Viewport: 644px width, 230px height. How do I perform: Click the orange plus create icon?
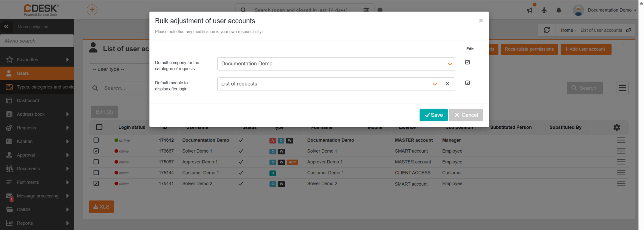tap(92, 10)
